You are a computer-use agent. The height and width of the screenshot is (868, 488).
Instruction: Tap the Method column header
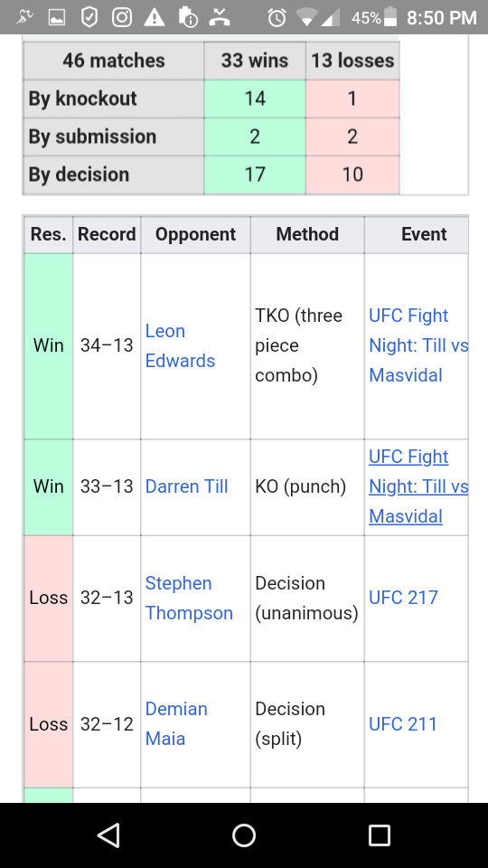[x=307, y=234]
